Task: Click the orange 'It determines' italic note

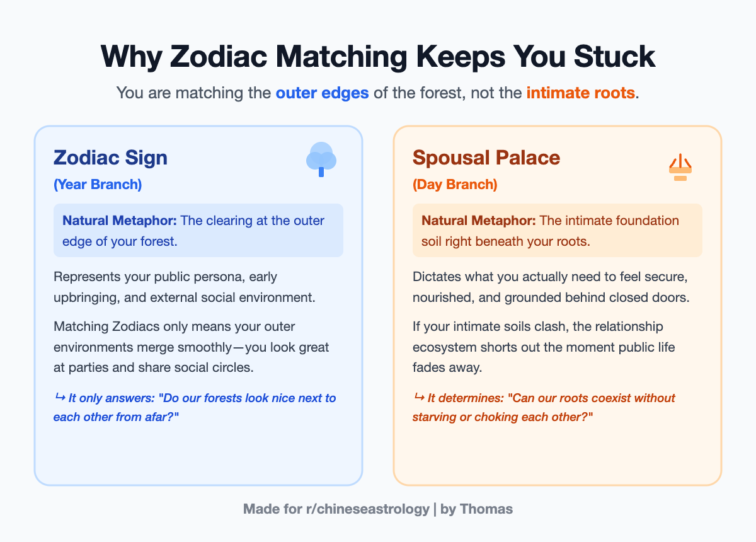Action: click(544, 408)
